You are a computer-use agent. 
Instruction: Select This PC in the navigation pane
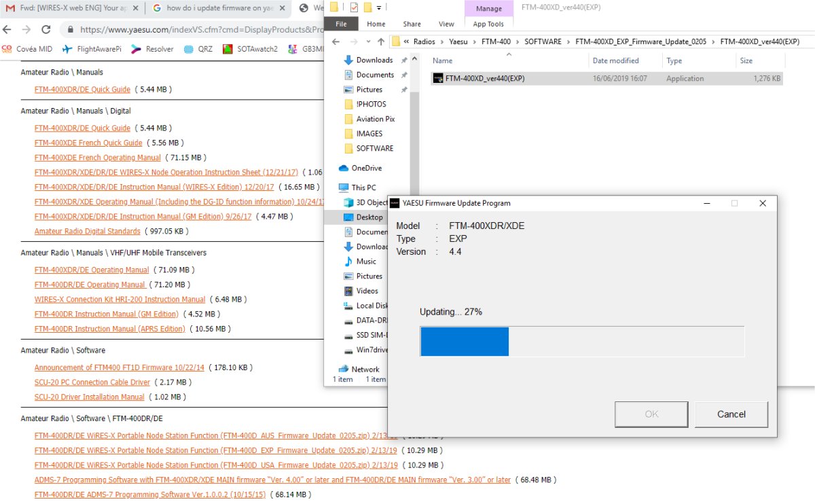click(357, 187)
